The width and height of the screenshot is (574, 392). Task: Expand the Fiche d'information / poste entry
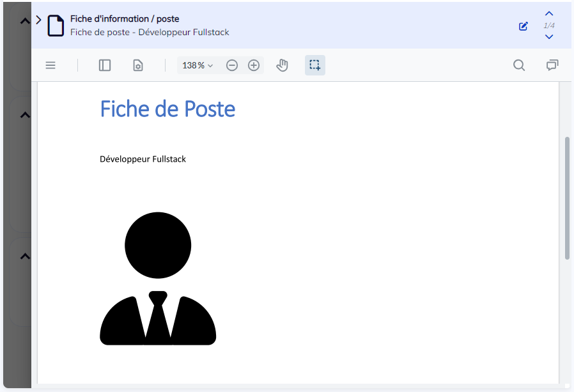click(38, 20)
